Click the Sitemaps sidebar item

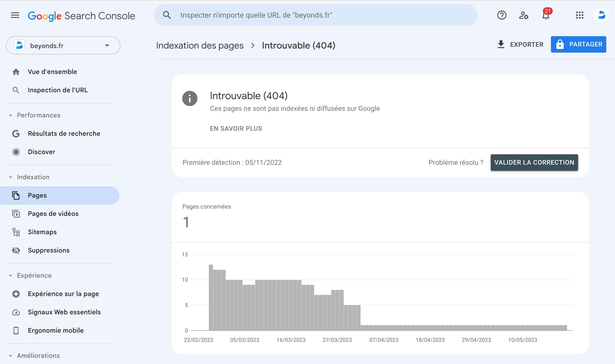[42, 232]
